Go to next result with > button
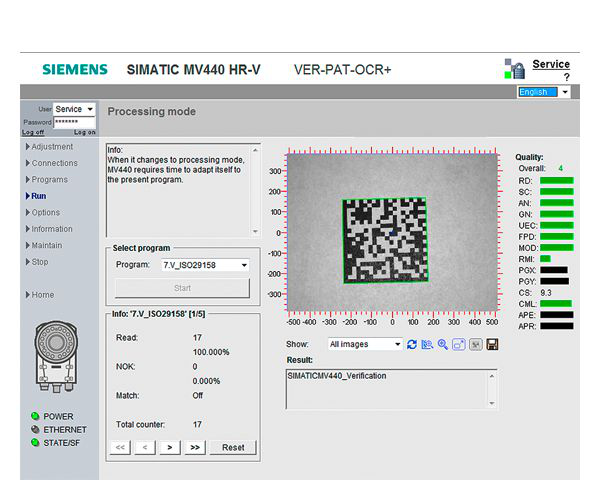Screen dimensions: 600x500 tap(170, 447)
